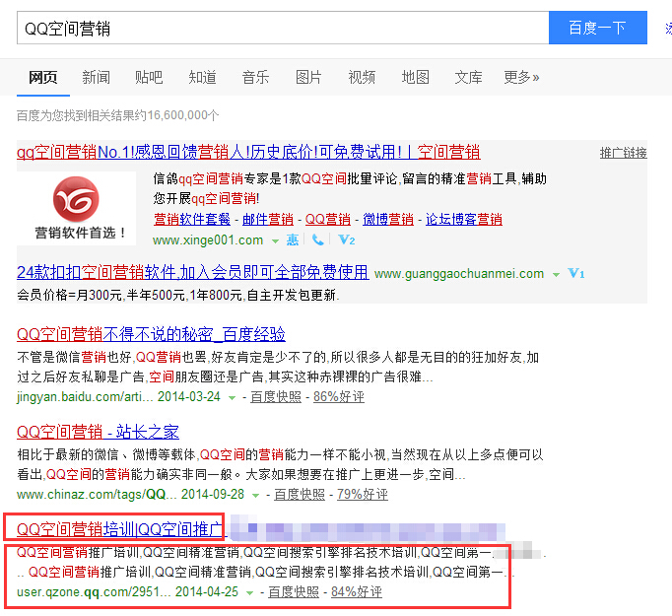Switch to the 新闻 tab
The height and width of the screenshot is (616, 672).
(96, 78)
